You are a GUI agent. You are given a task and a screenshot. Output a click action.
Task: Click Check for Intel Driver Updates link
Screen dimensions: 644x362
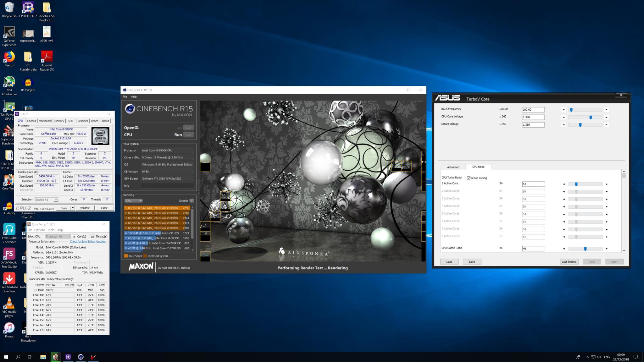[88, 242]
